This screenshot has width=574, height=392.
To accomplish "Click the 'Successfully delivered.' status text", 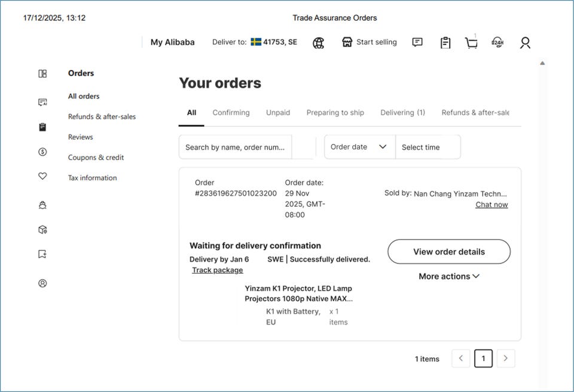I will tap(330, 259).
